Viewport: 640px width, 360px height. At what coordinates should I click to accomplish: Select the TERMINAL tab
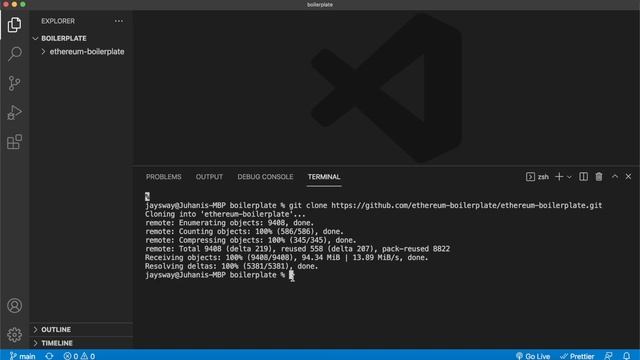pyautogui.click(x=324, y=177)
